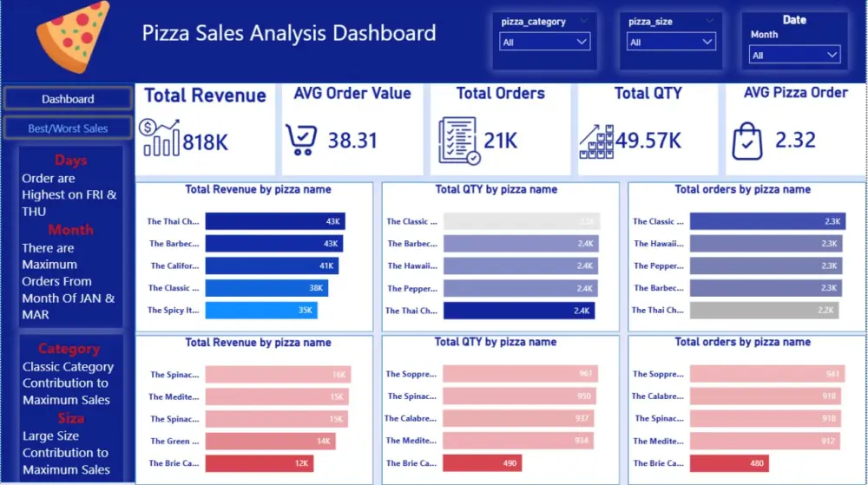The image size is (868, 485).
Task: Select the Medite... 934 quantity bar
Action: point(518,441)
